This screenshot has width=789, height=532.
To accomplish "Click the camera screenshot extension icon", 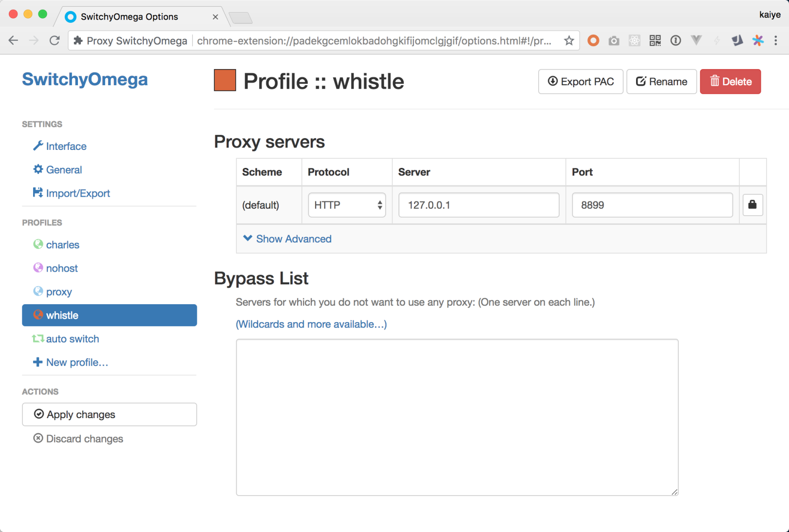I will tap(614, 41).
